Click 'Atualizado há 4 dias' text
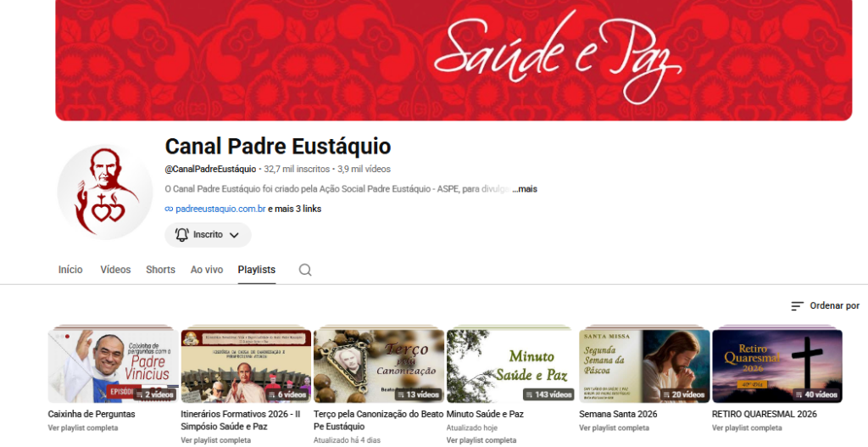This screenshot has height=447, width=868. point(347,440)
